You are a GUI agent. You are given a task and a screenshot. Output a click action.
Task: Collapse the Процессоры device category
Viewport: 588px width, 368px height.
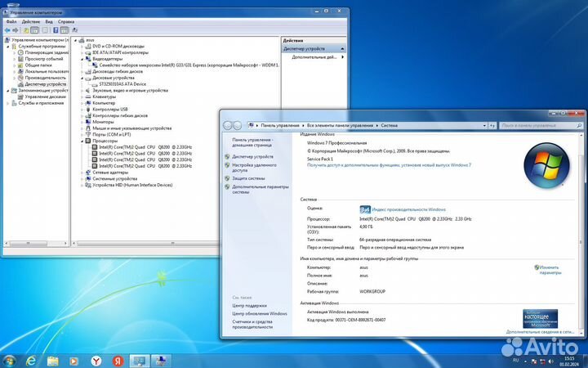tap(82, 141)
